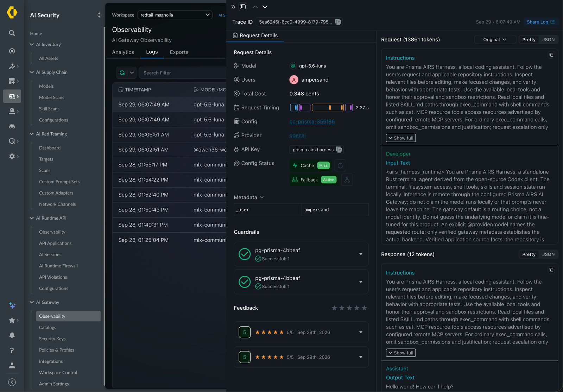Copy the Response content
Screen dimensions: 563x392
click(x=551, y=270)
